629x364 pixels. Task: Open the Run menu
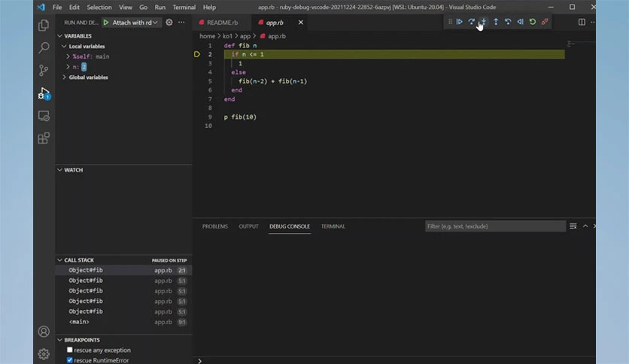[x=160, y=8]
